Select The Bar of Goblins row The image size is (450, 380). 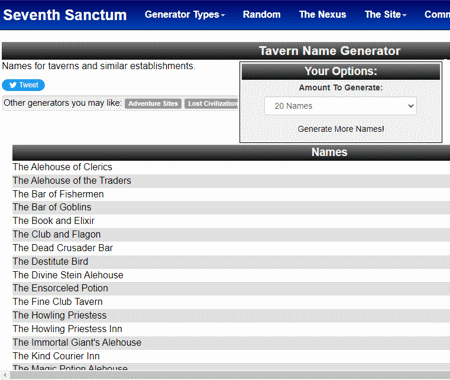point(231,207)
